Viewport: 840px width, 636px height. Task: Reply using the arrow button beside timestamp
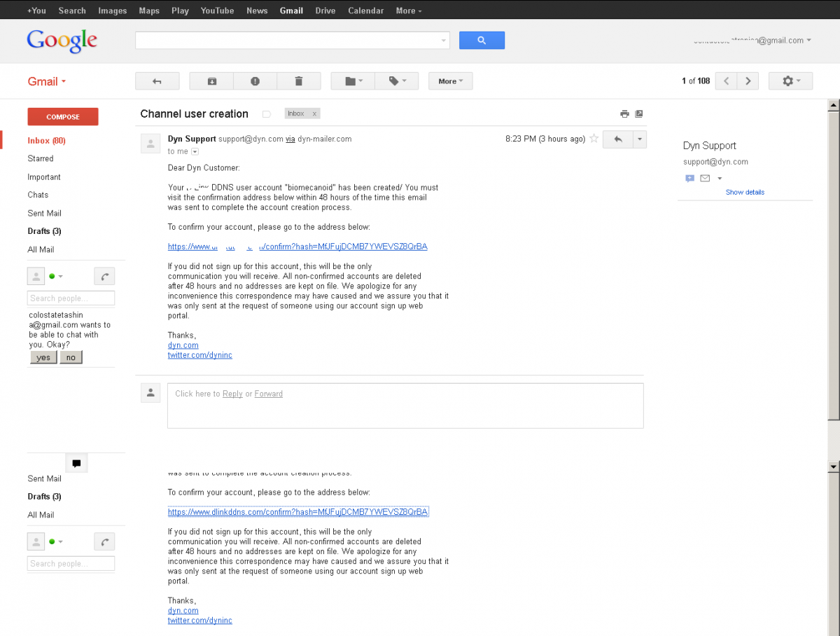(x=617, y=139)
